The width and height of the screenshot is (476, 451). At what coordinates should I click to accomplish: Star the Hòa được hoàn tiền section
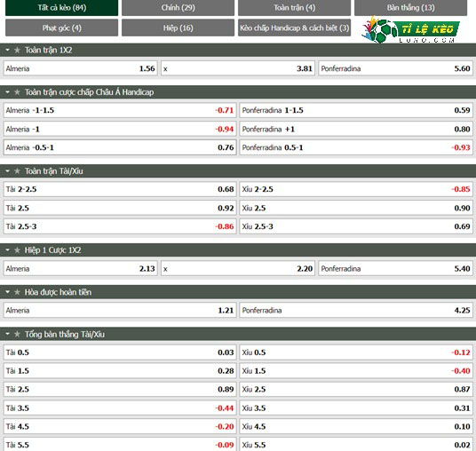pos(17,292)
